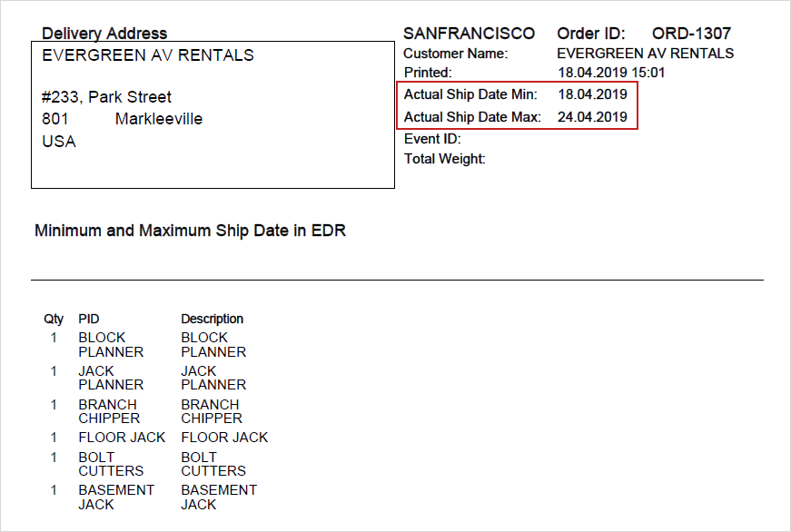Click the Minimum and Maximum Ship Date in EDR title

190,231
